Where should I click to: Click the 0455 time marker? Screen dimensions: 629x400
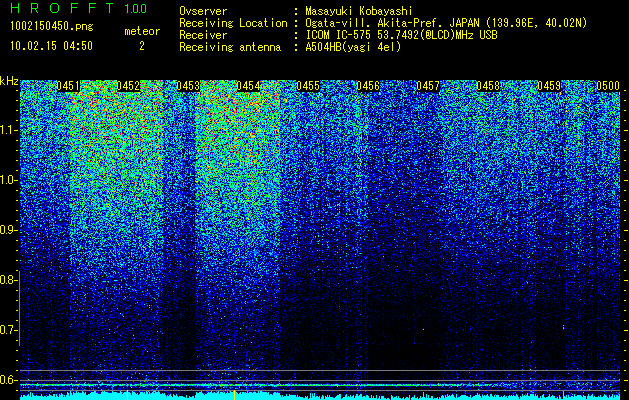[x=308, y=86]
